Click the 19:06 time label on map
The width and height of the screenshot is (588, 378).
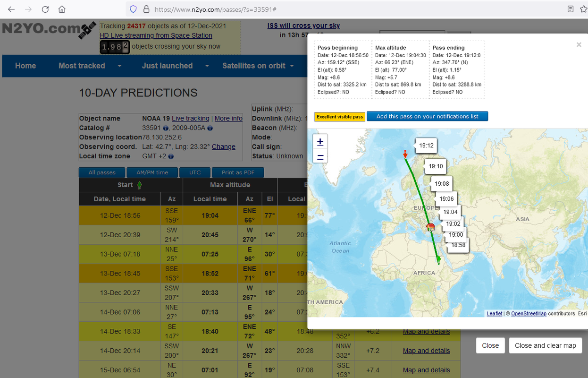click(446, 199)
